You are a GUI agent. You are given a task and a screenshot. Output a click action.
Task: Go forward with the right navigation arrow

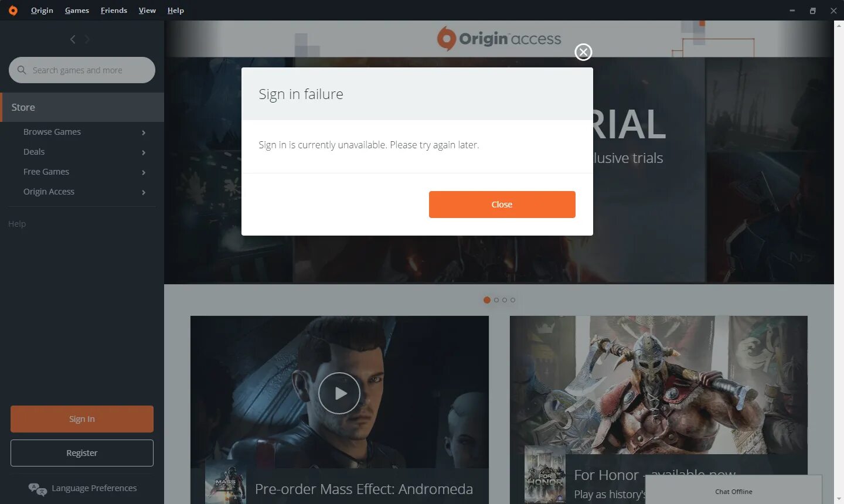[87, 39]
